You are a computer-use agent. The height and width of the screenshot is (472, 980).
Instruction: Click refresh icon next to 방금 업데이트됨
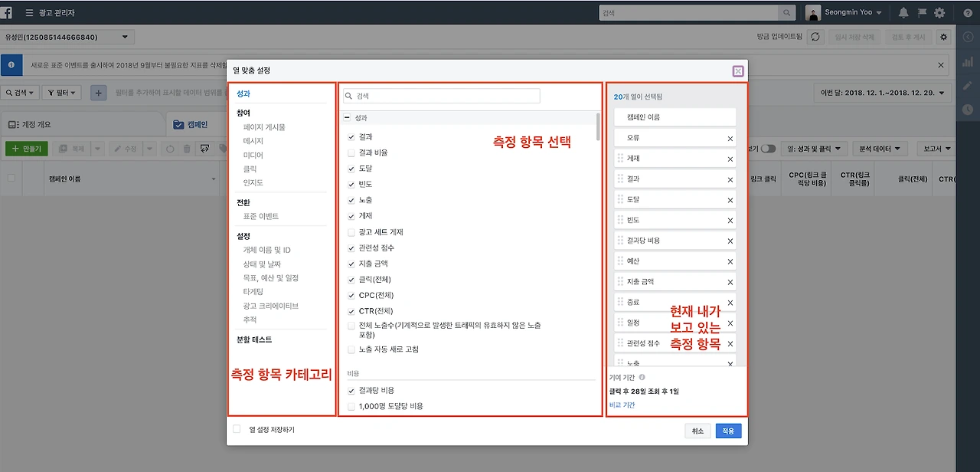(815, 37)
